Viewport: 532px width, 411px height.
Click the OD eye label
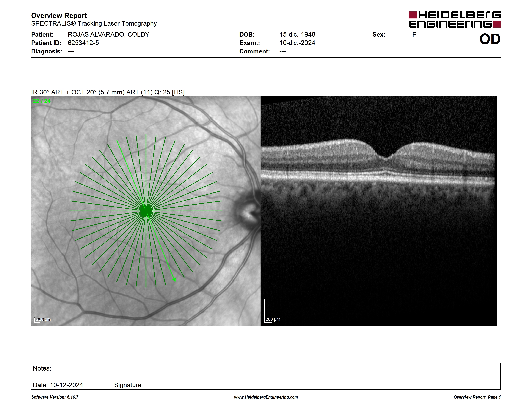pyautogui.click(x=490, y=39)
